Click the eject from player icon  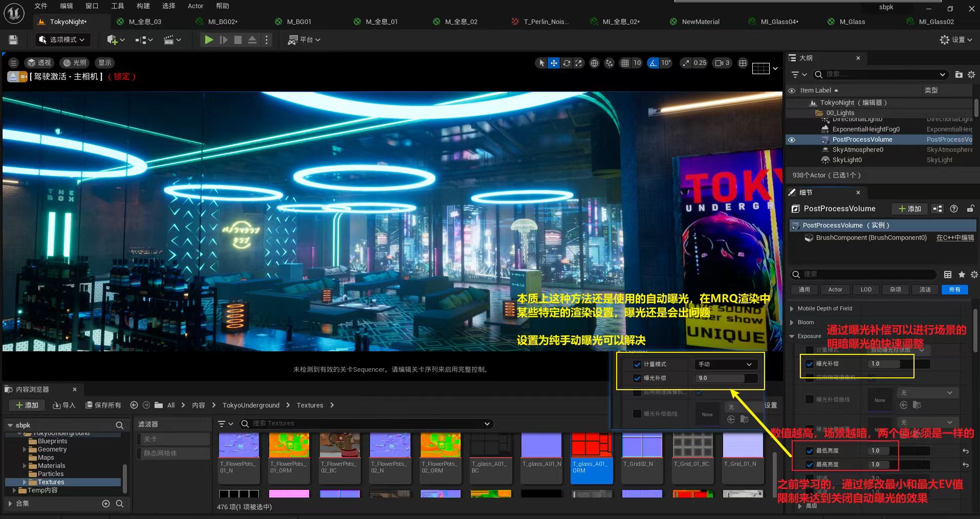click(x=252, y=40)
